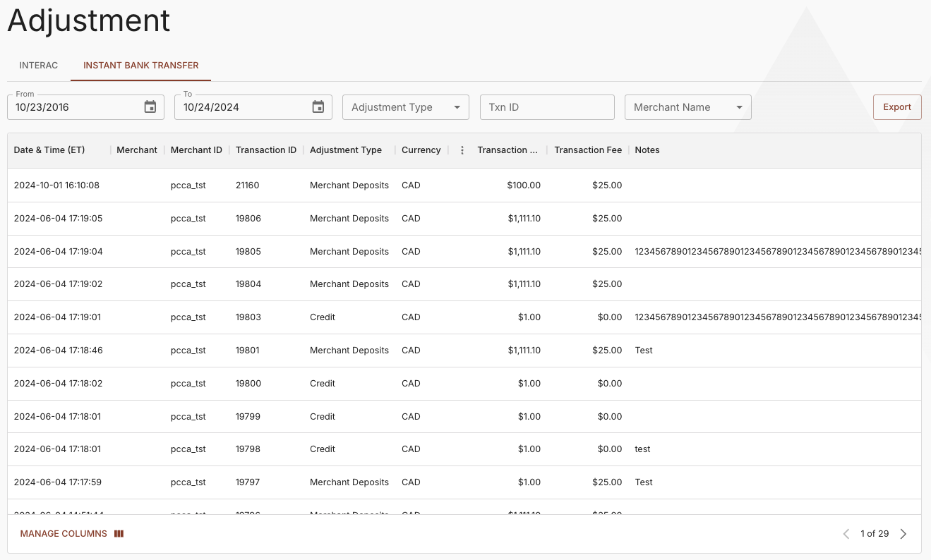The image size is (931, 560).
Task: Sort by Date & Time (ET) column header
Action: [49, 150]
